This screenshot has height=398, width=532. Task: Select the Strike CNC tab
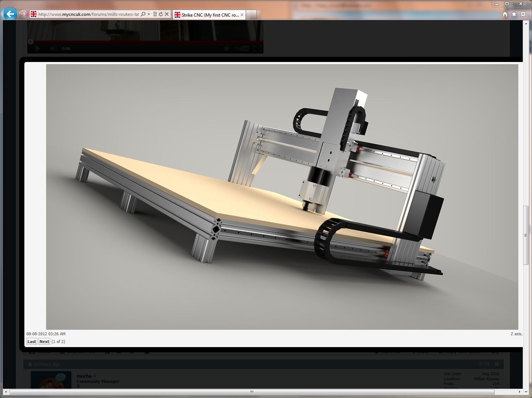[x=207, y=15]
